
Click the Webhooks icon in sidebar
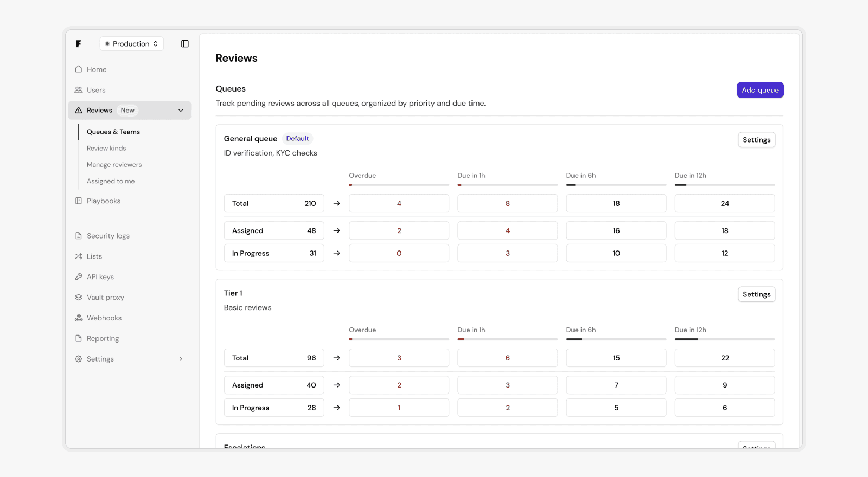(79, 318)
